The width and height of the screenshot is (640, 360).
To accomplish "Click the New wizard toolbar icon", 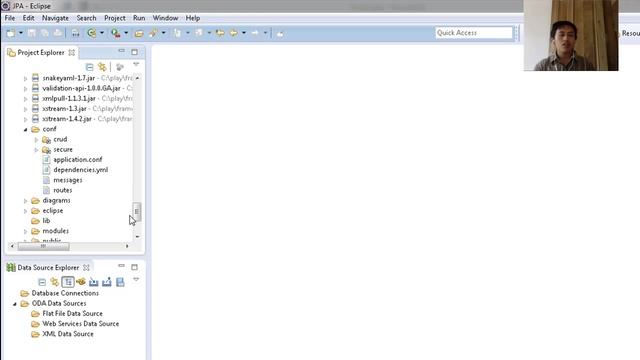I will click(11, 33).
